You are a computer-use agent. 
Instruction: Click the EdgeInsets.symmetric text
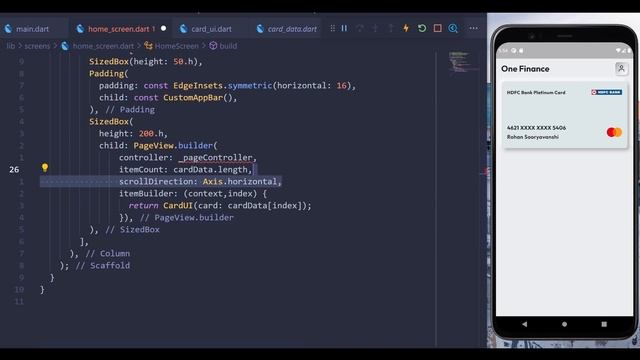coord(222,86)
